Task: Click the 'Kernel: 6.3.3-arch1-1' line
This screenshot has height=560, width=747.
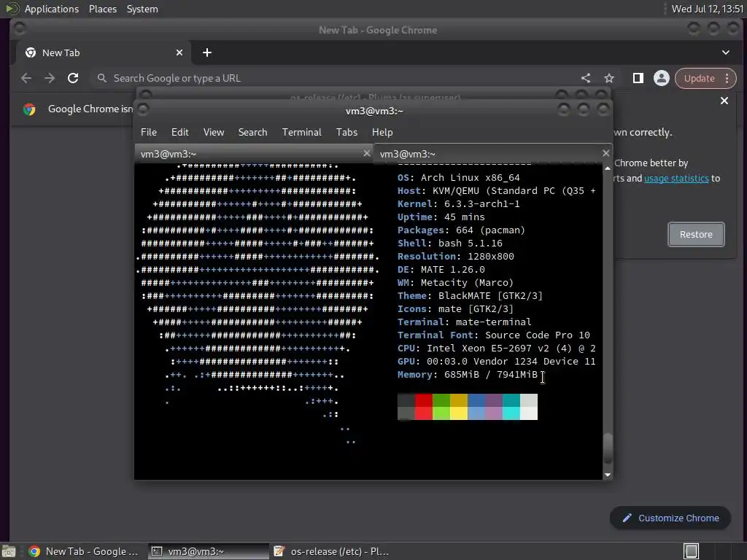Action: pyautogui.click(x=458, y=204)
